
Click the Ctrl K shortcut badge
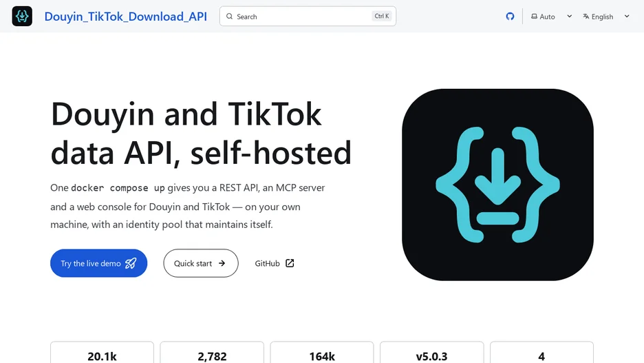point(382,16)
